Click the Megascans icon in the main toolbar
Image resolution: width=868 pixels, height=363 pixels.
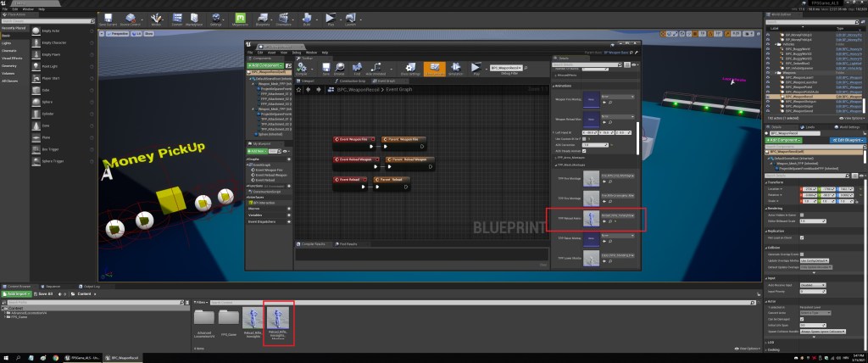(241, 19)
